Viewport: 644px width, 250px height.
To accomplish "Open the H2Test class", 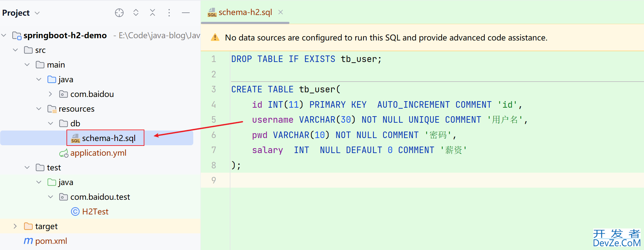I will [95, 211].
